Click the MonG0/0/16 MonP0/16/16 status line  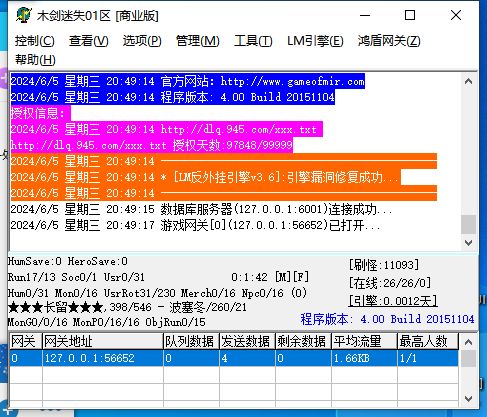107,322
